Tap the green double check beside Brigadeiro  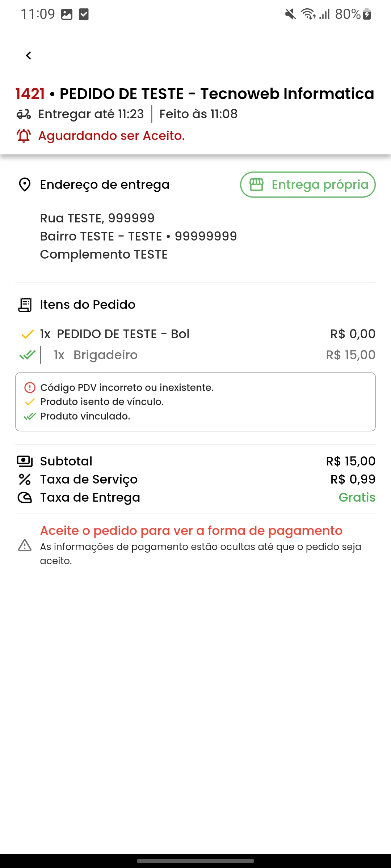(28, 355)
